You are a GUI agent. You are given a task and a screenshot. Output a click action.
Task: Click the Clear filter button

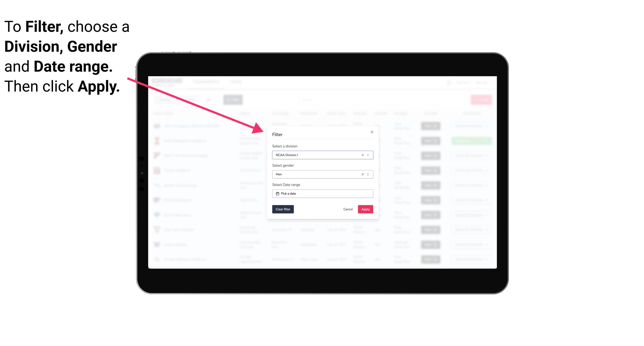[x=283, y=209]
